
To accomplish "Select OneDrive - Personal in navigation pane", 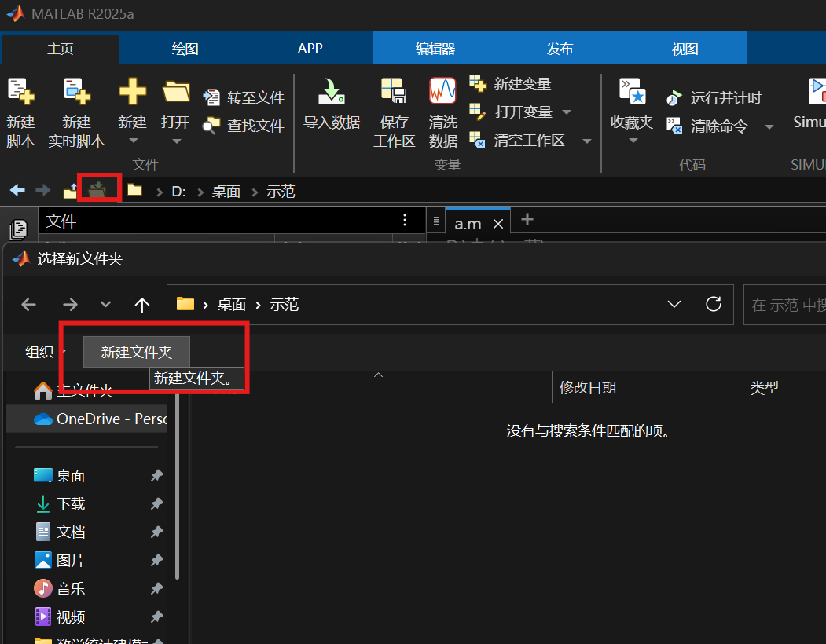I will tap(87, 419).
